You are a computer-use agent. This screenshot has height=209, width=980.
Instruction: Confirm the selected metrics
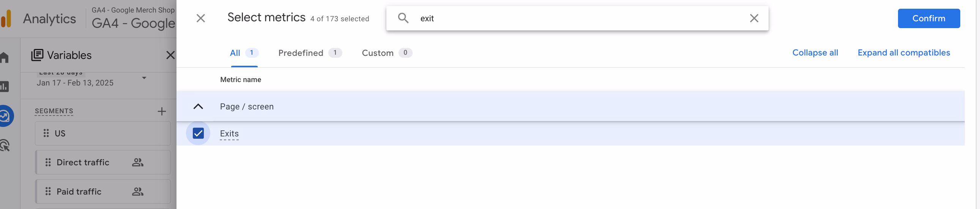tap(928, 18)
